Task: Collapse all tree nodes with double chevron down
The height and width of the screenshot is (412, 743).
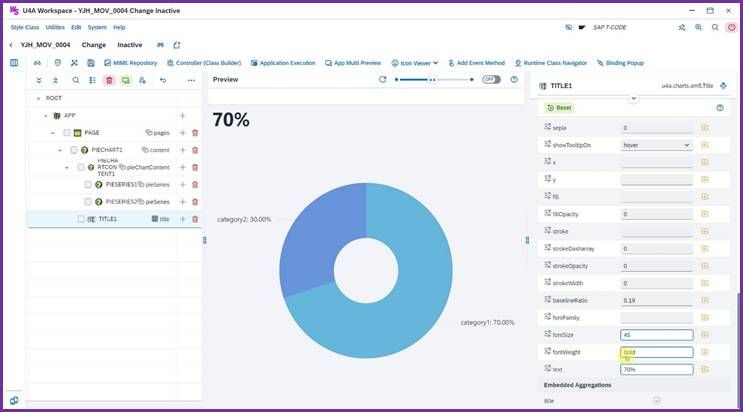Action: (39, 80)
